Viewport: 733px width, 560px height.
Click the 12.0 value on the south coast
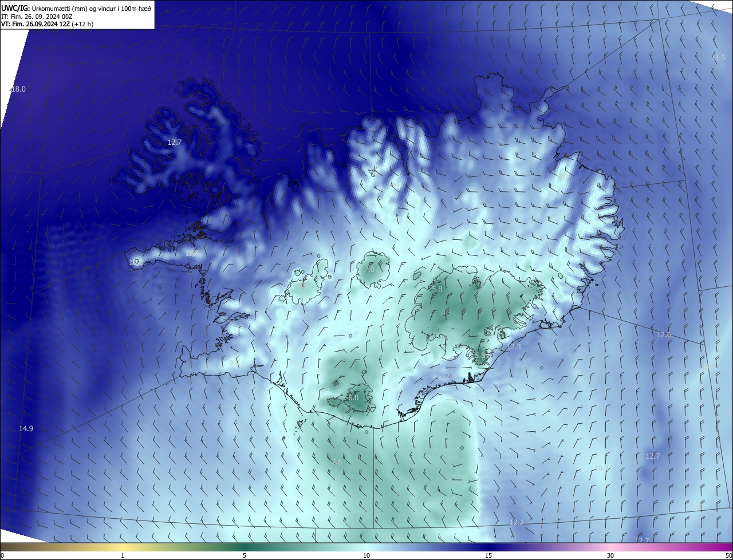pos(450,375)
